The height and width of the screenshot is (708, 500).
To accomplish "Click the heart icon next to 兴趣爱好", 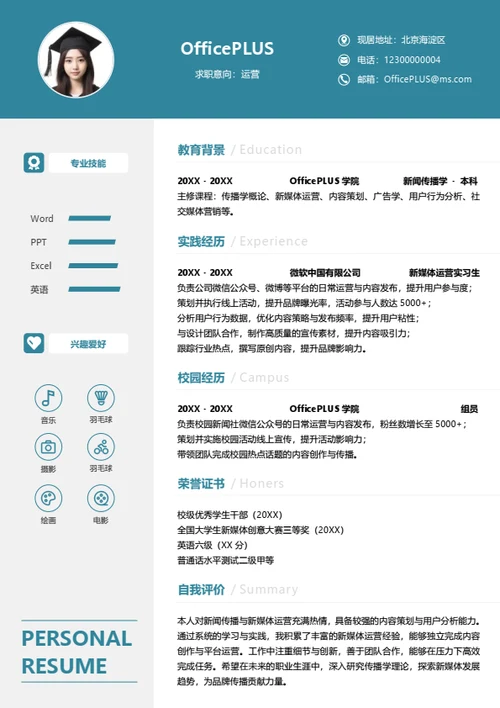I will point(34,343).
